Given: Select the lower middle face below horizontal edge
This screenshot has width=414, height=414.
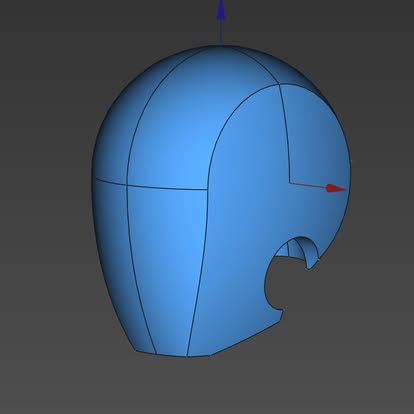Looking at the screenshot, I should tap(167, 267).
